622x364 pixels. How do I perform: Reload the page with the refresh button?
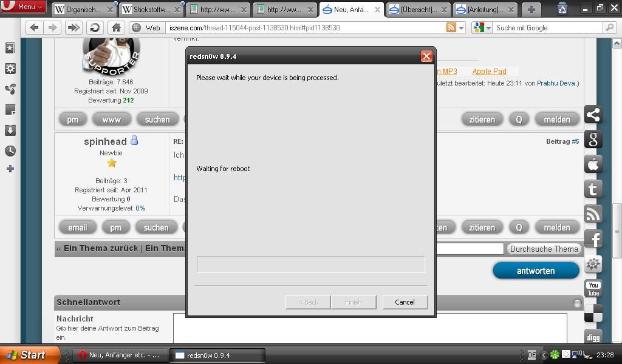pyautogui.click(x=94, y=28)
